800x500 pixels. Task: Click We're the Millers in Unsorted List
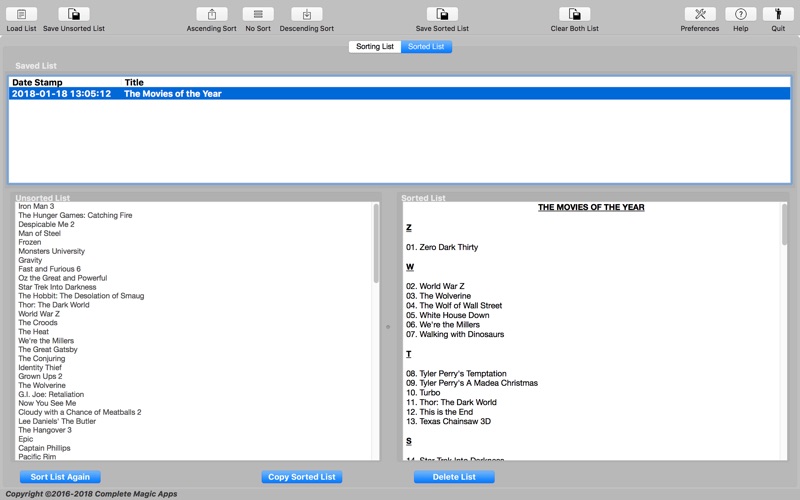click(x=46, y=340)
